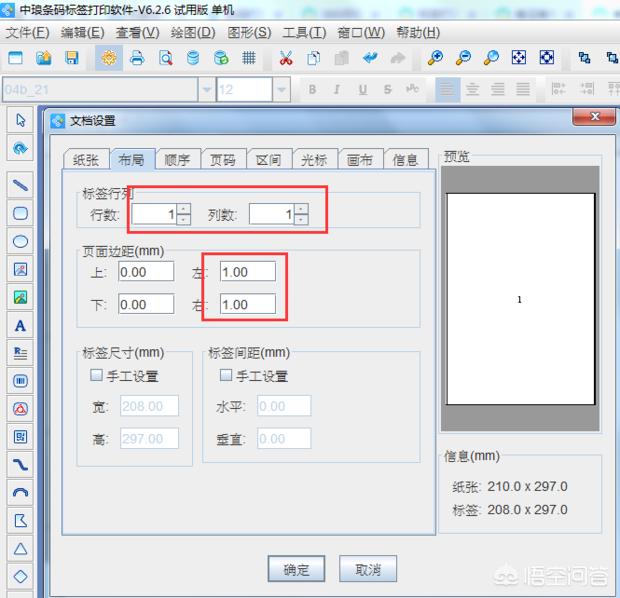Click the Print preview icon
This screenshot has width=620, height=598.
[x=165, y=58]
